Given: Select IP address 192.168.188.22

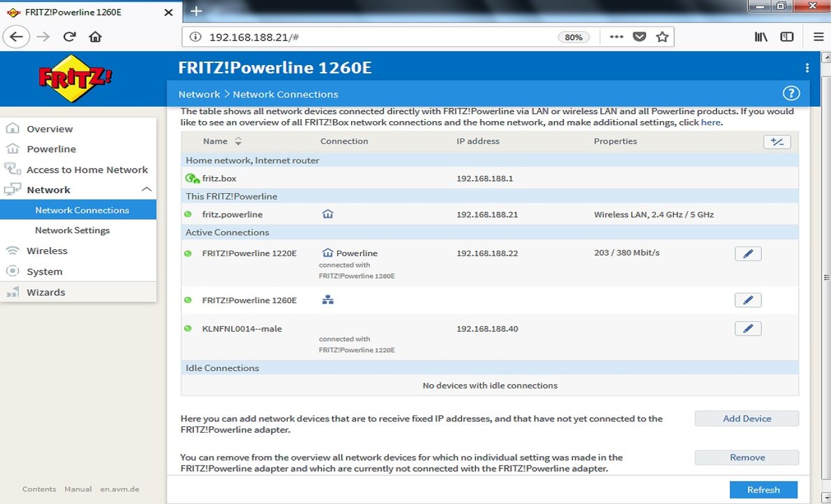Looking at the screenshot, I should coord(487,253).
